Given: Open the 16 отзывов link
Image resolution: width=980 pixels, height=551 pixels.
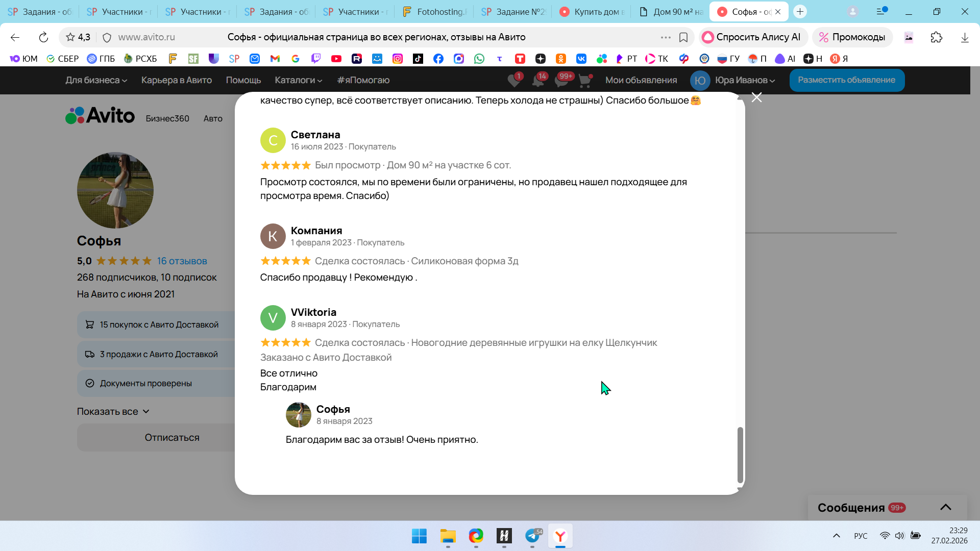Looking at the screenshot, I should coord(182,261).
